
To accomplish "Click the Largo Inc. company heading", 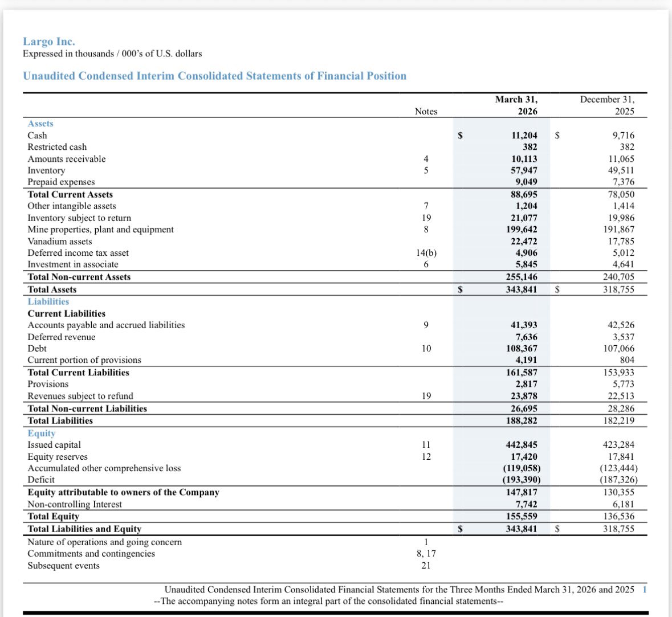I will (49, 42).
